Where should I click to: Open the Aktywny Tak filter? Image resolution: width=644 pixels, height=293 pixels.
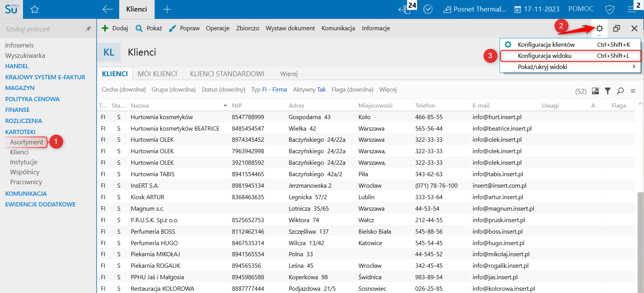[x=309, y=90]
